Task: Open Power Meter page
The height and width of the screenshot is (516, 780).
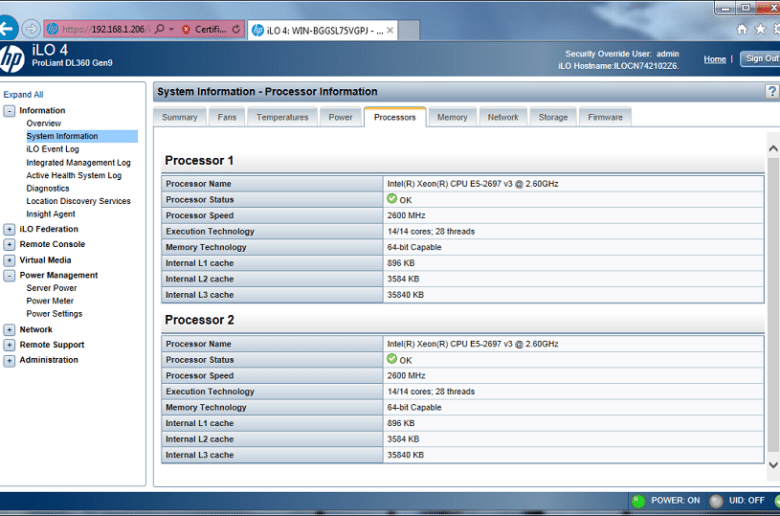Action: point(50,301)
